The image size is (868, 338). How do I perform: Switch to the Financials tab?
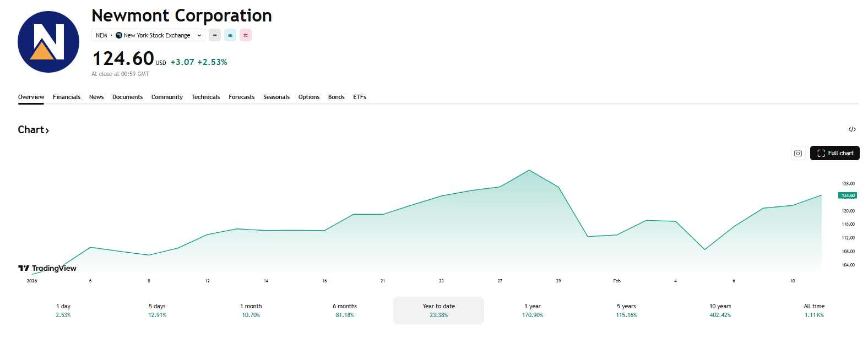(67, 97)
